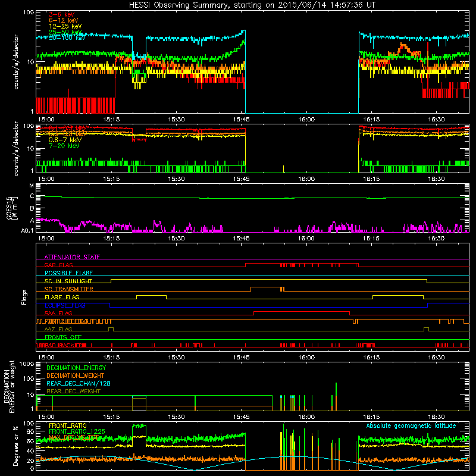The width and height of the screenshot is (476, 476).
Task: Click the orange '6-12 keV' legend label
Action: click(x=64, y=20)
